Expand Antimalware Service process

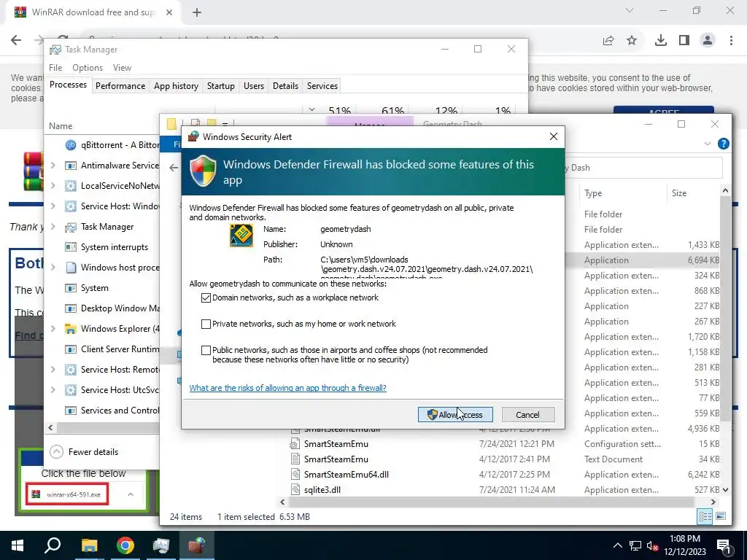(53, 166)
